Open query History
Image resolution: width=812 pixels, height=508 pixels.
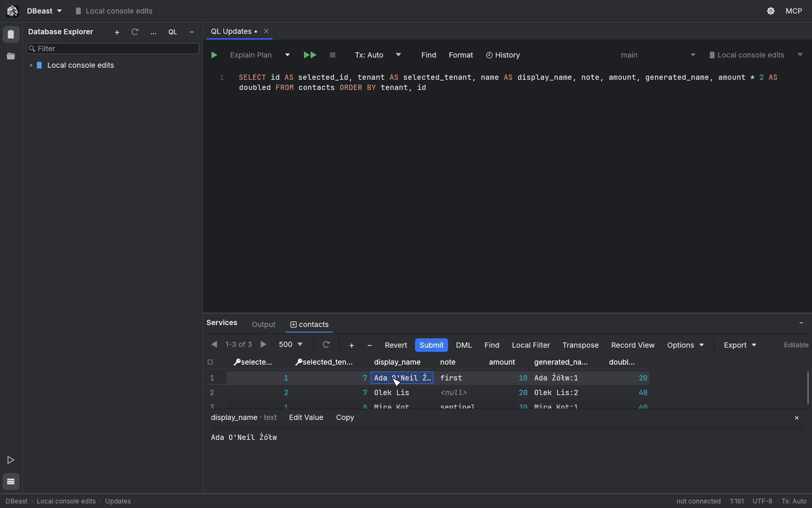tap(503, 55)
